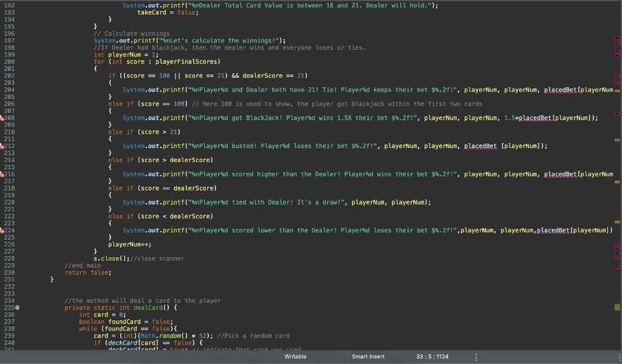Click line number 240 in the gutter

pyautogui.click(x=10, y=343)
